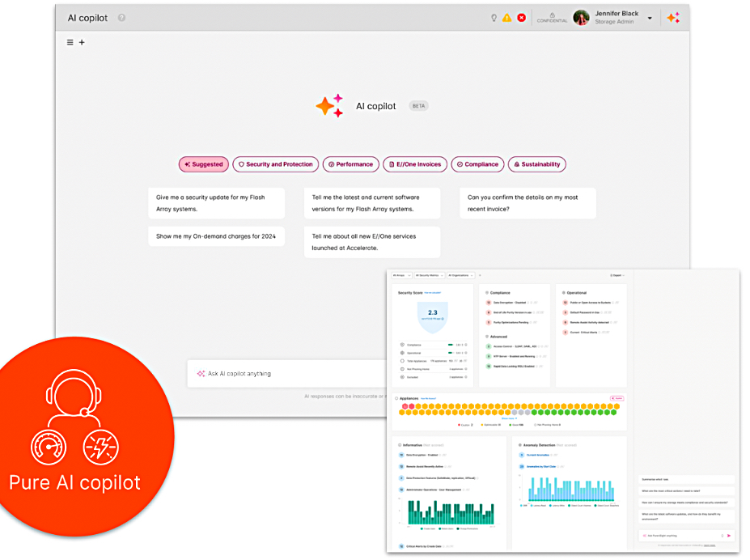Click the AI copilot sparkle icon in header
Image resolution: width=750 pixels, height=560 pixels.
click(x=673, y=18)
